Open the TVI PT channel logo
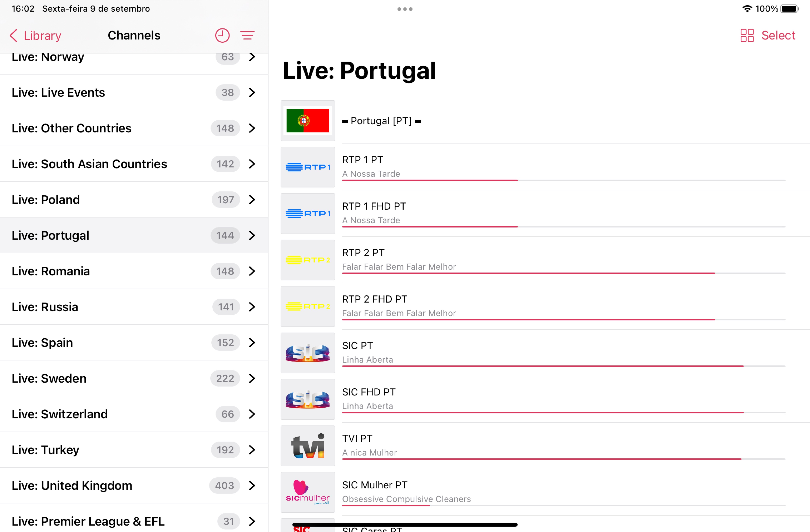Image resolution: width=810 pixels, height=532 pixels. coord(307,446)
